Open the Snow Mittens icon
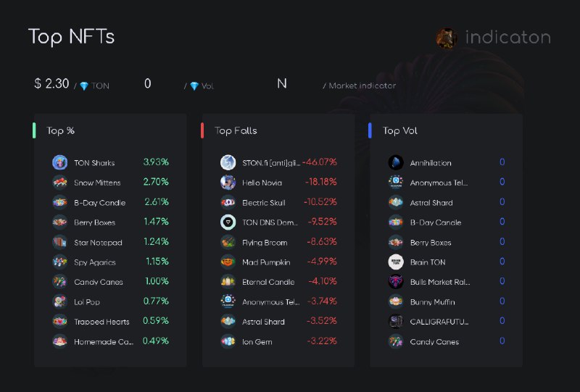The width and height of the screenshot is (580, 392). pos(59,183)
